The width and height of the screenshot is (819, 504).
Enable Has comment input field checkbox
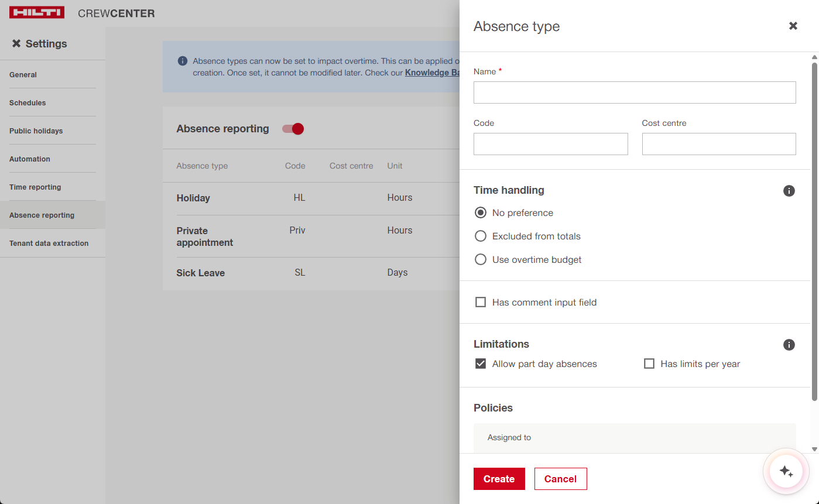click(481, 302)
